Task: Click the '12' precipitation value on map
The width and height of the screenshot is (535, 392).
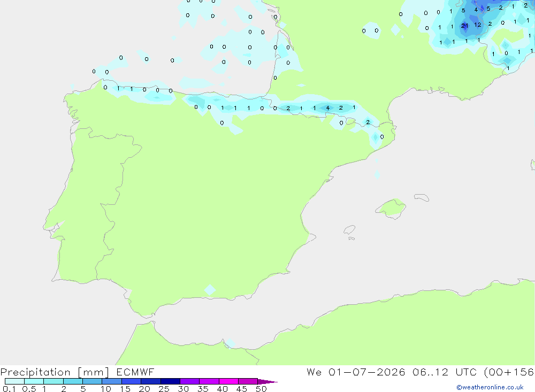Action: 478,25
